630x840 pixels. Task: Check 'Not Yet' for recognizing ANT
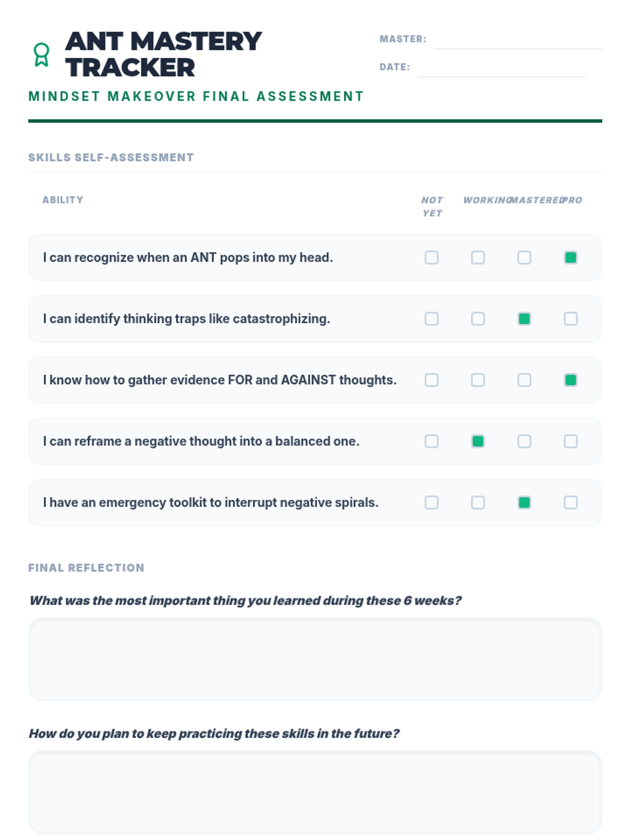[432, 257]
